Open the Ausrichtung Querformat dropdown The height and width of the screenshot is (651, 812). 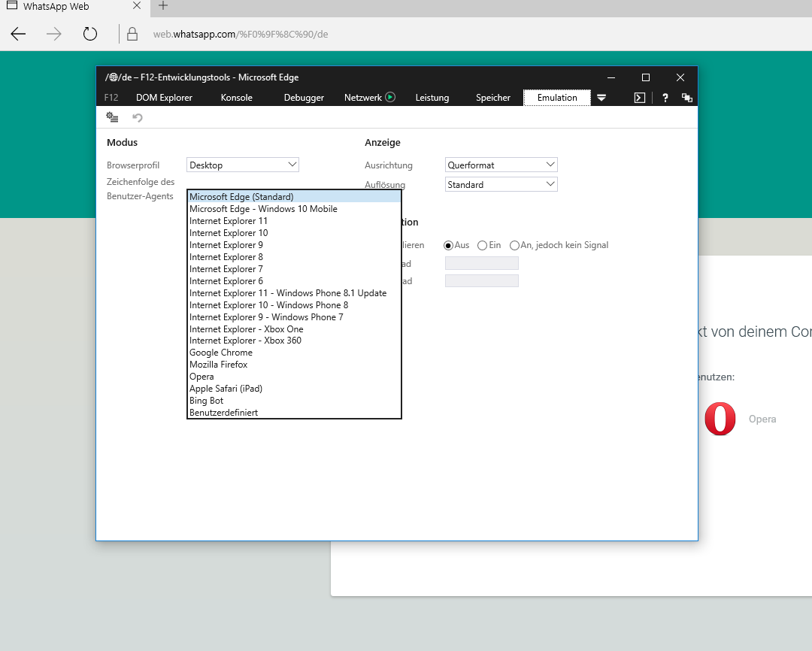coord(501,165)
